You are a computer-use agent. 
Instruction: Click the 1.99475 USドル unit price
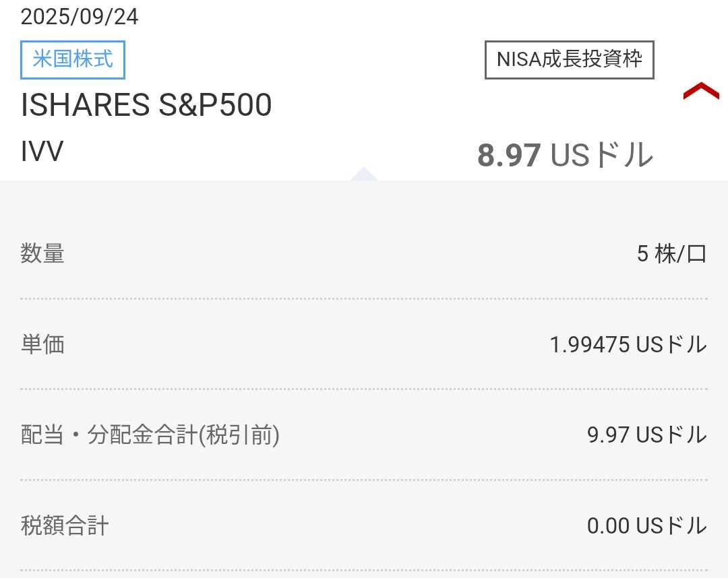coord(628,345)
